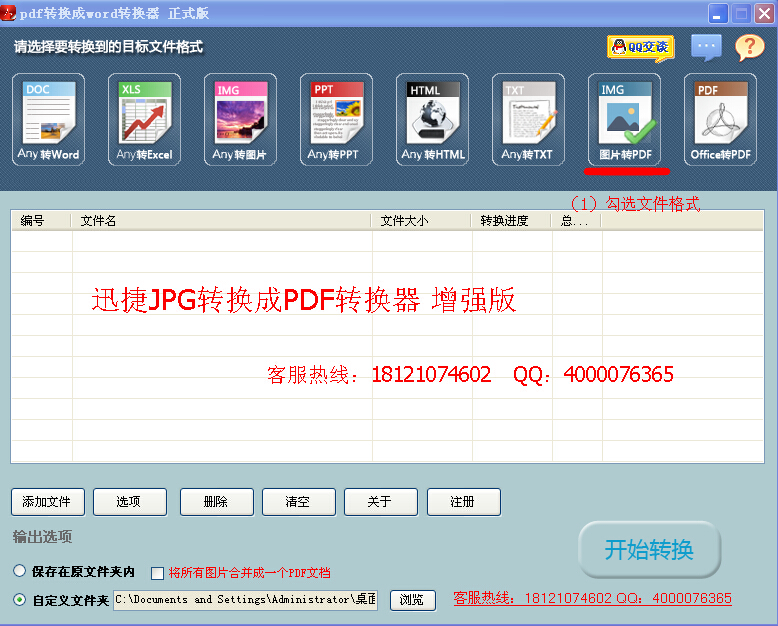The width and height of the screenshot is (778, 626).
Task: Click the app logo in the title bar
Action: [8, 13]
